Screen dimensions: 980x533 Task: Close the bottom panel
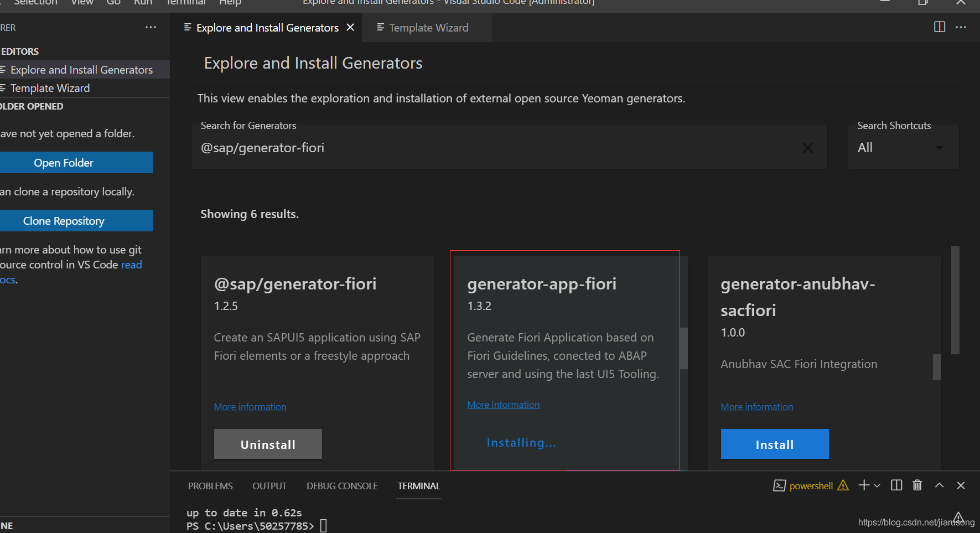(x=961, y=485)
